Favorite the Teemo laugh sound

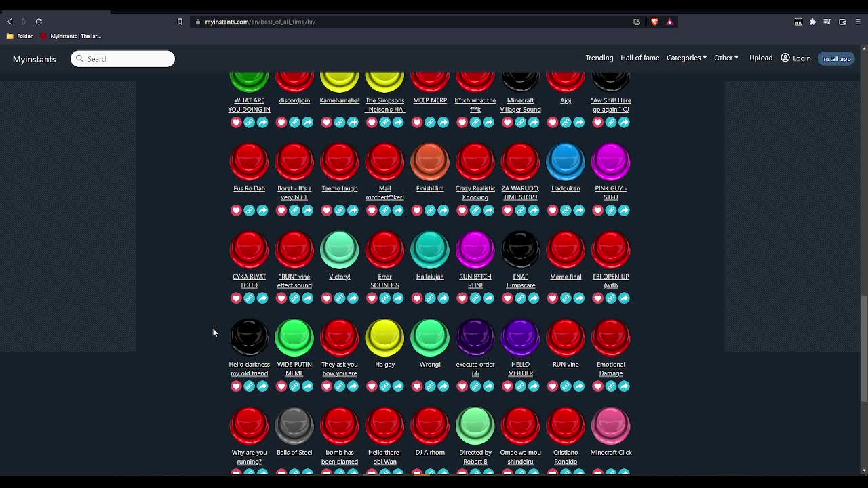pos(326,210)
